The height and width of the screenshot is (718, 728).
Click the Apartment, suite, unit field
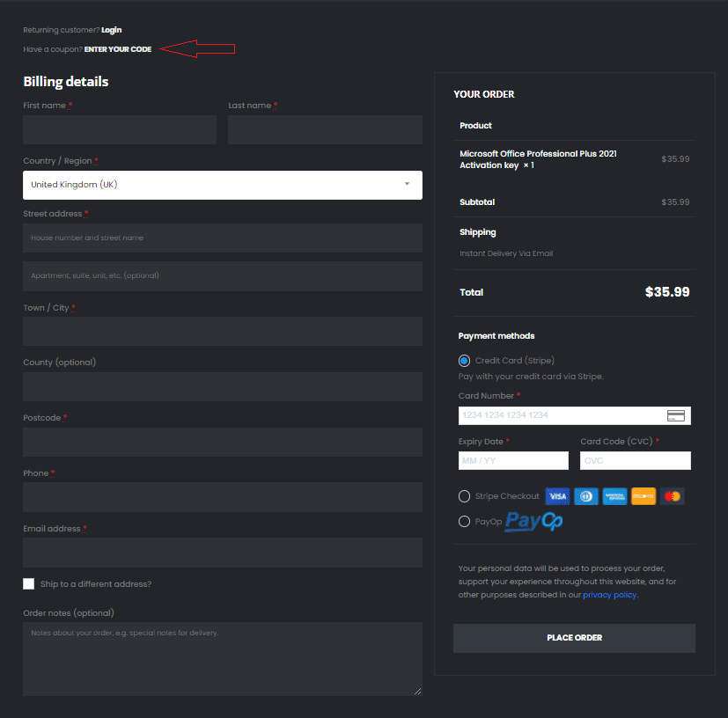(223, 276)
